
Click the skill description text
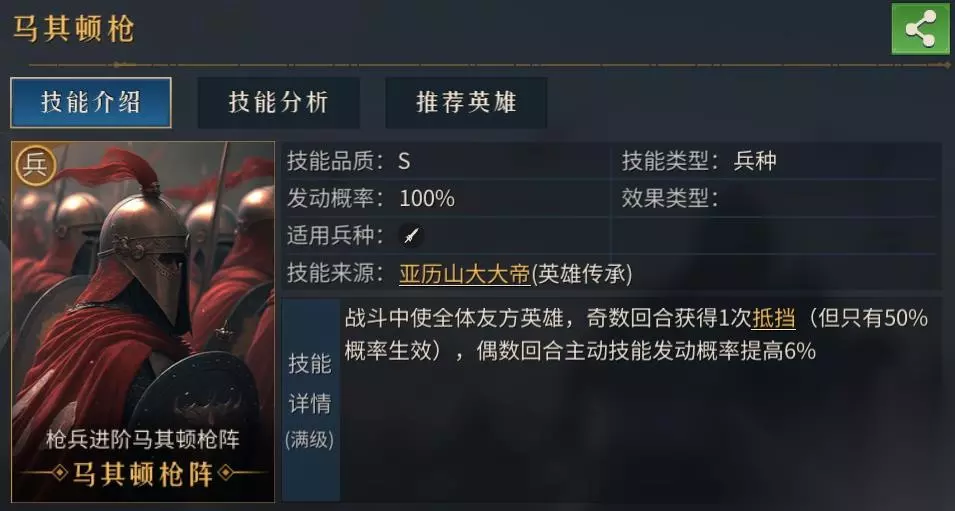coord(636,335)
